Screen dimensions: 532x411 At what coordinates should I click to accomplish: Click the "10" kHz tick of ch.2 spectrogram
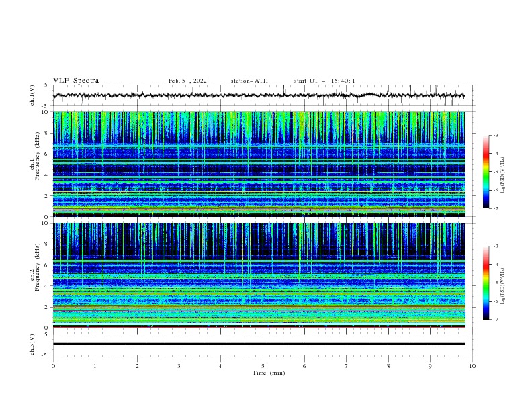[46, 223]
